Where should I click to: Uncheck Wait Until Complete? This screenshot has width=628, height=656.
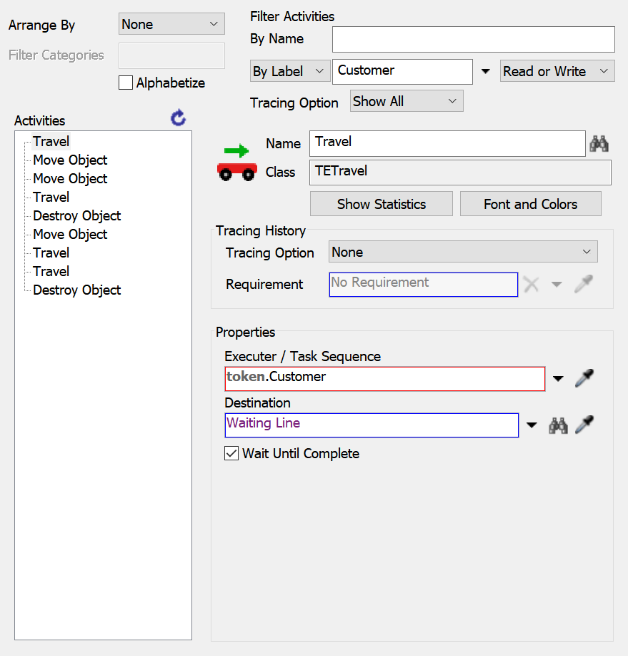[232, 453]
